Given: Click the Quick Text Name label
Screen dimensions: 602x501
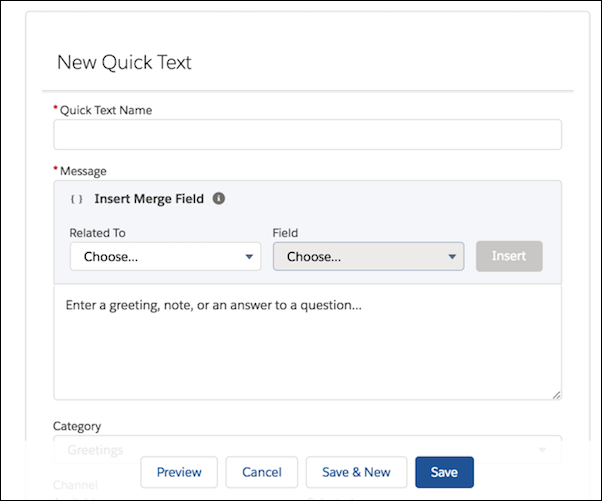Looking at the screenshot, I should coord(106,110).
